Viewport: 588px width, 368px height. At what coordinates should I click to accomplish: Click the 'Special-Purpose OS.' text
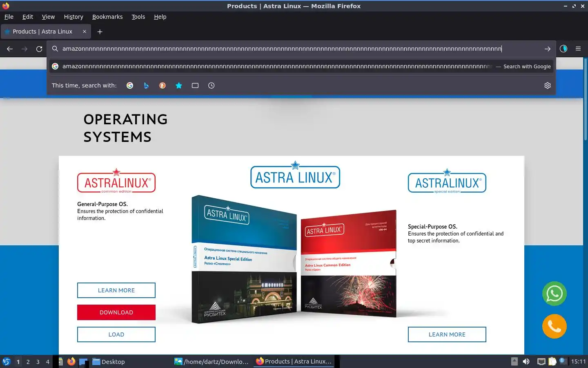pyautogui.click(x=432, y=227)
